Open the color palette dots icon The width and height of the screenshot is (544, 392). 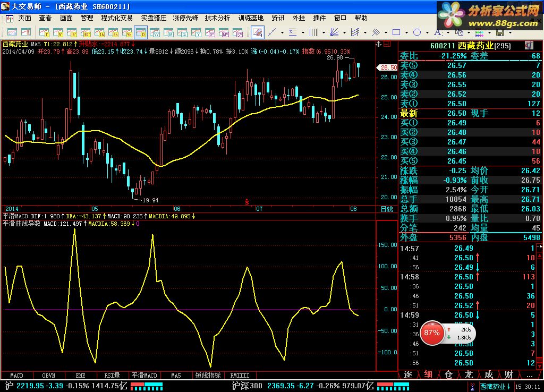point(480,33)
